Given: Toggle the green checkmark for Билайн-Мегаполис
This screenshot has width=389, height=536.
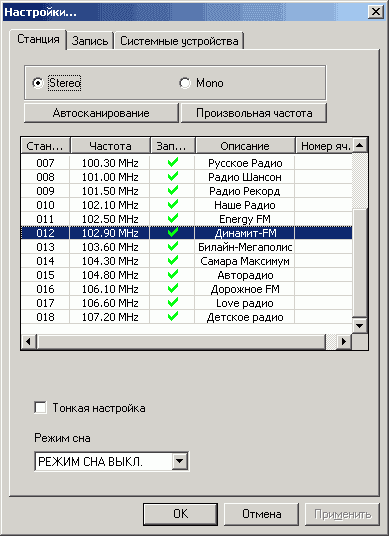Looking at the screenshot, I should (x=173, y=247).
